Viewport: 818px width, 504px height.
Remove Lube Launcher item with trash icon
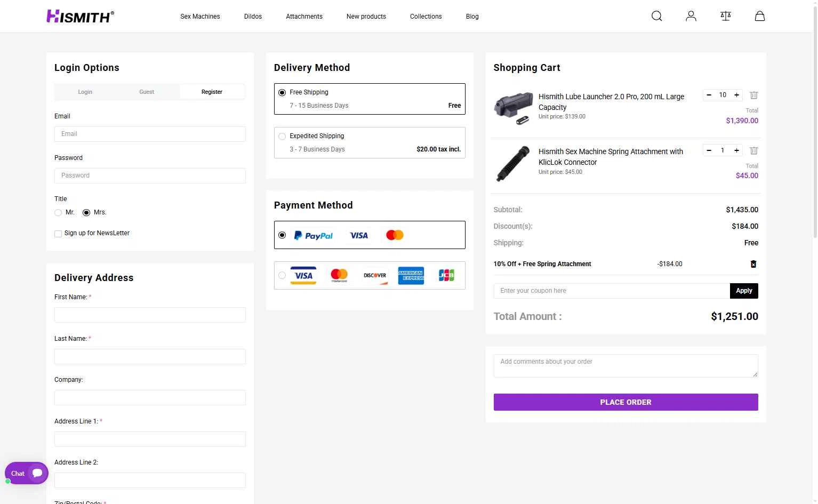(x=754, y=95)
